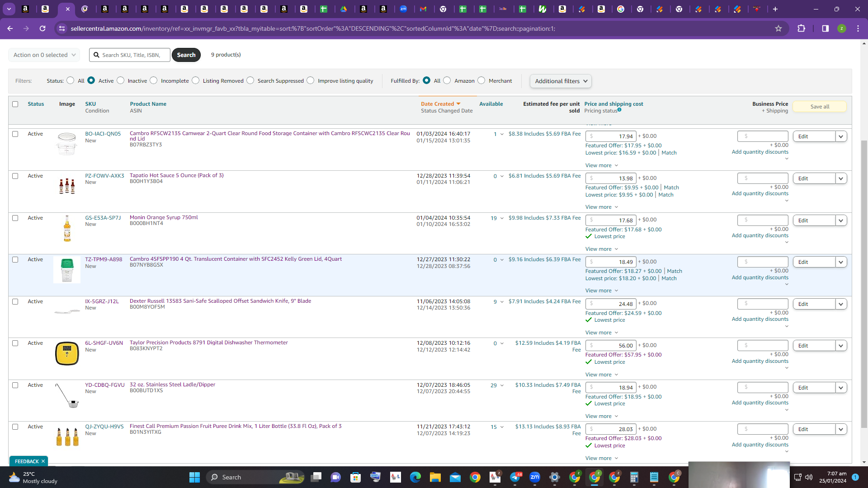This screenshot has width=868, height=488.
Task: Open Task View from the taskbar
Action: tap(316, 477)
